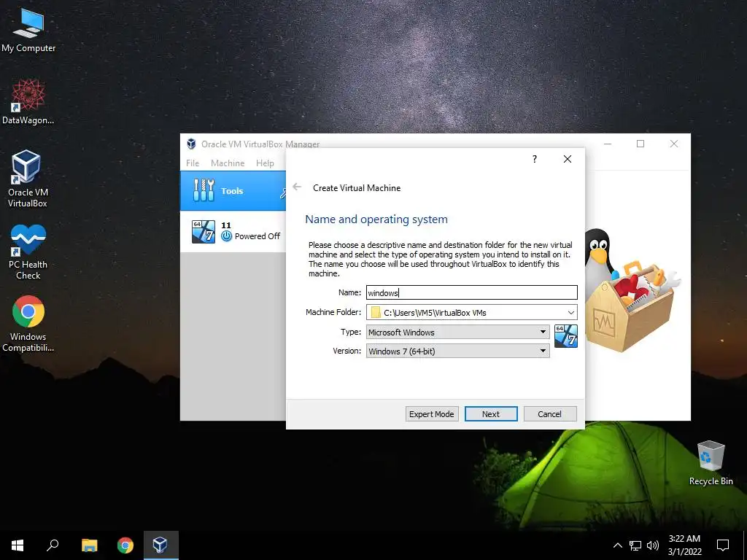Open Windows Compatibility Chrome shortcut

28,324
